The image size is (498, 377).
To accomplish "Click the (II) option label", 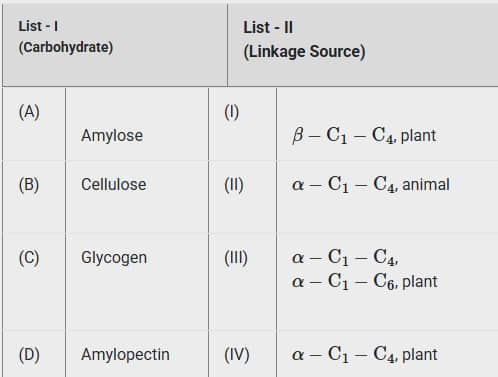I will point(234,185).
